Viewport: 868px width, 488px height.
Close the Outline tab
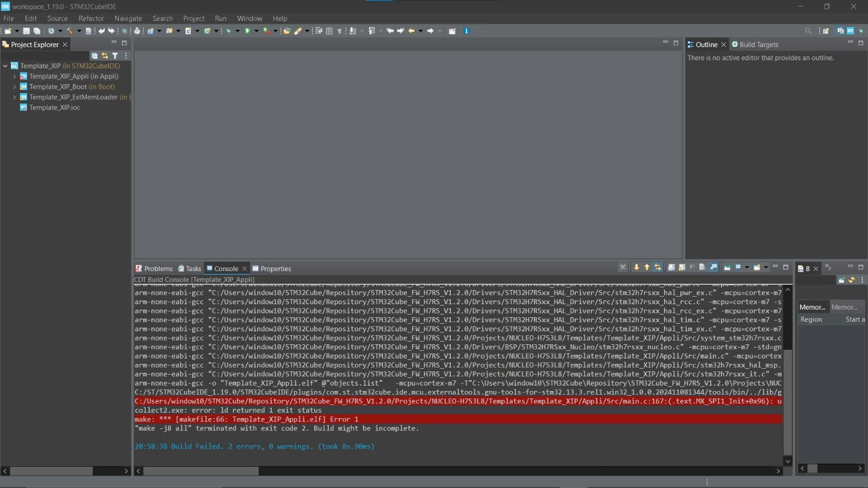(x=723, y=44)
